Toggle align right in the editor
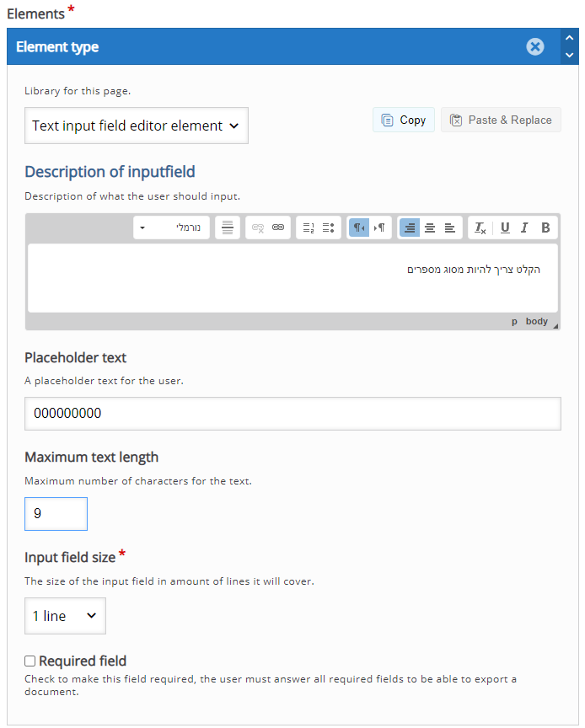Viewport: 585px width, 728px height. click(x=410, y=227)
